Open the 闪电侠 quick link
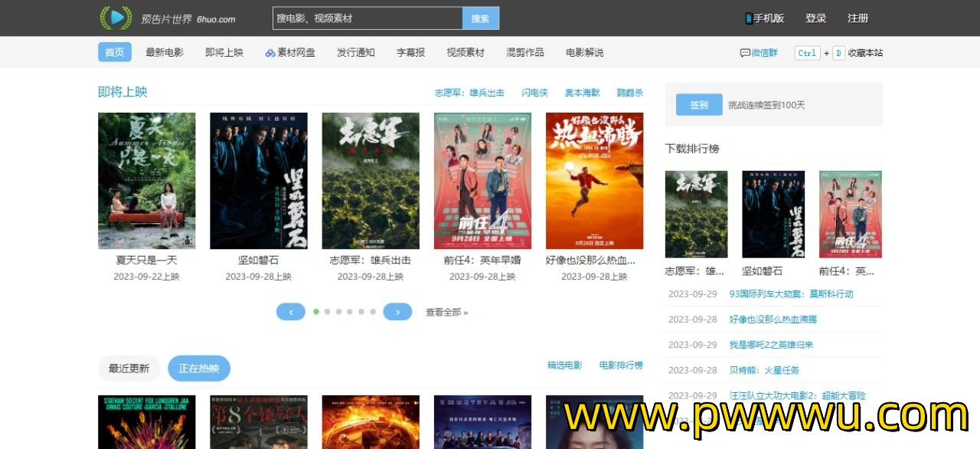980x449 pixels. click(x=535, y=93)
